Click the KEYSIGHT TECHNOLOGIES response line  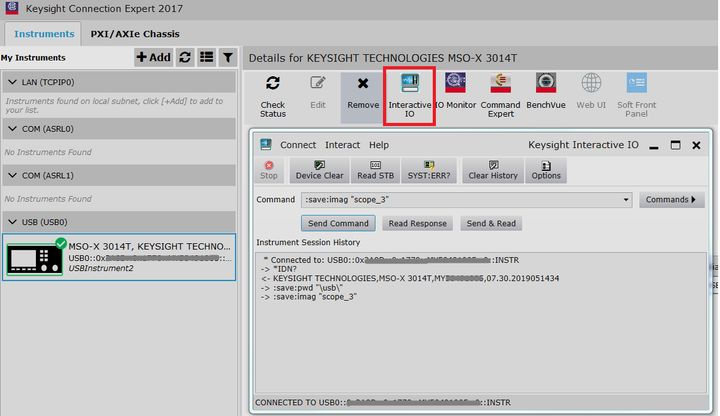pos(410,278)
